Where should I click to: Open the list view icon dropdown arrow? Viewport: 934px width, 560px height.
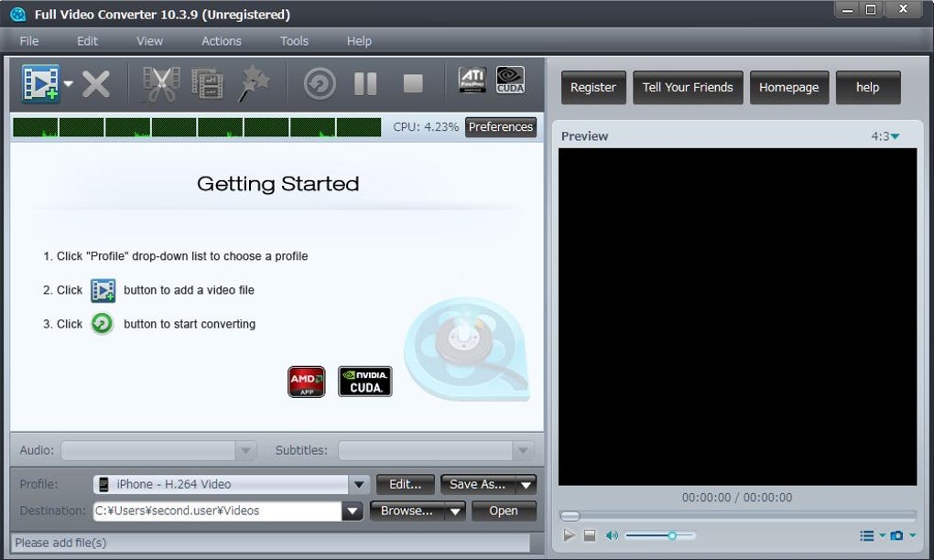click(882, 535)
